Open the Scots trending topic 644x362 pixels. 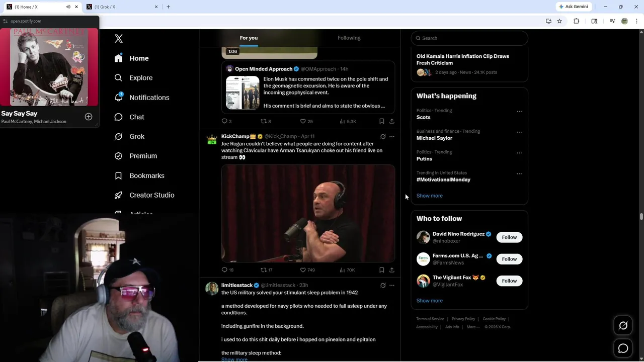423,117
